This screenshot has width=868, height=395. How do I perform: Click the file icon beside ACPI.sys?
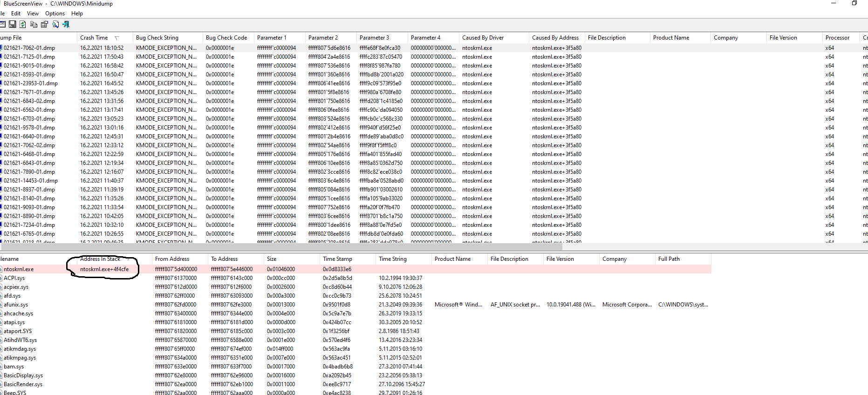click(x=1, y=278)
